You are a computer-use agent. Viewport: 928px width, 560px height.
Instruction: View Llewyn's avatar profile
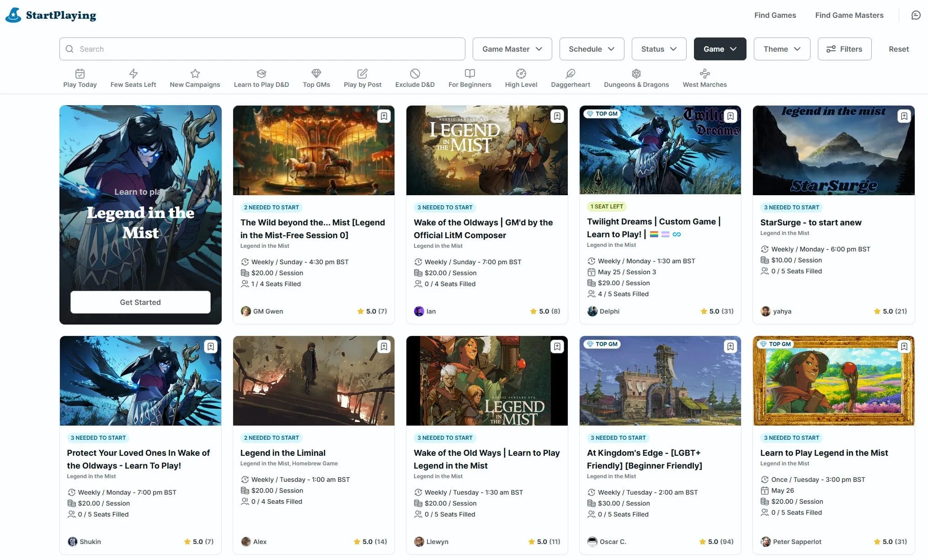point(419,542)
